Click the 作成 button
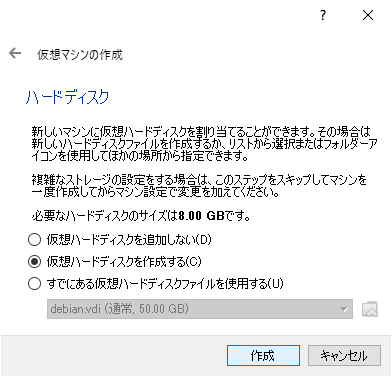 (x=263, y=356)
